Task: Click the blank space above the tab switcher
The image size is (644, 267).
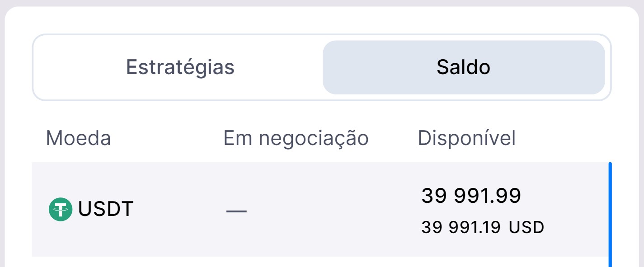Action: click(322, 20)
